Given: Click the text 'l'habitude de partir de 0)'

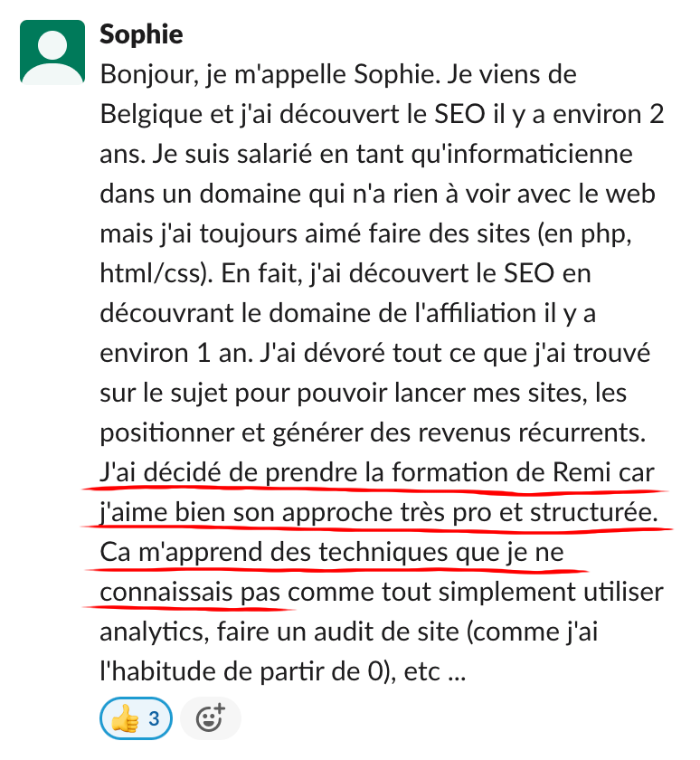Looking at the screenshot, I should [248, 672].
